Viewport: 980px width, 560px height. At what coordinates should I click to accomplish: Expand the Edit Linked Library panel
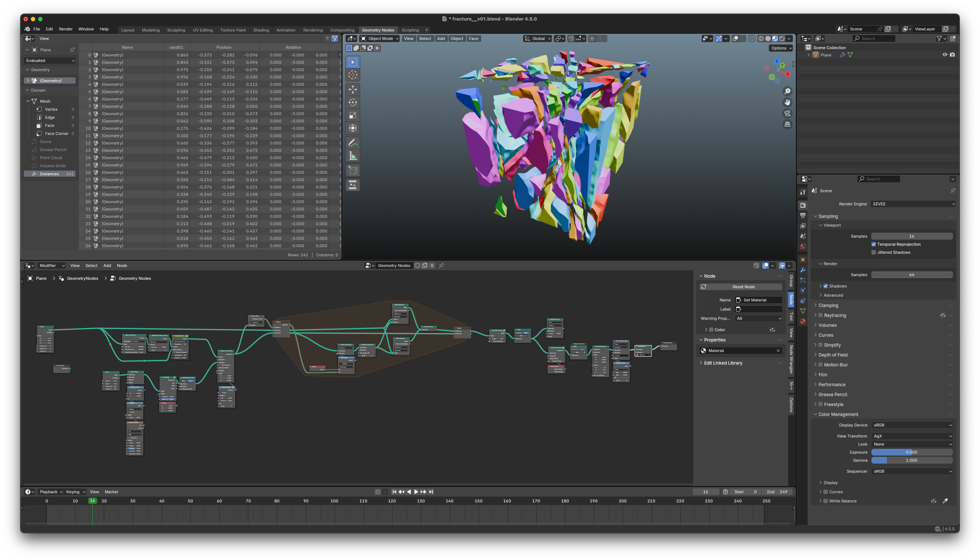click(x=723, y=363)
